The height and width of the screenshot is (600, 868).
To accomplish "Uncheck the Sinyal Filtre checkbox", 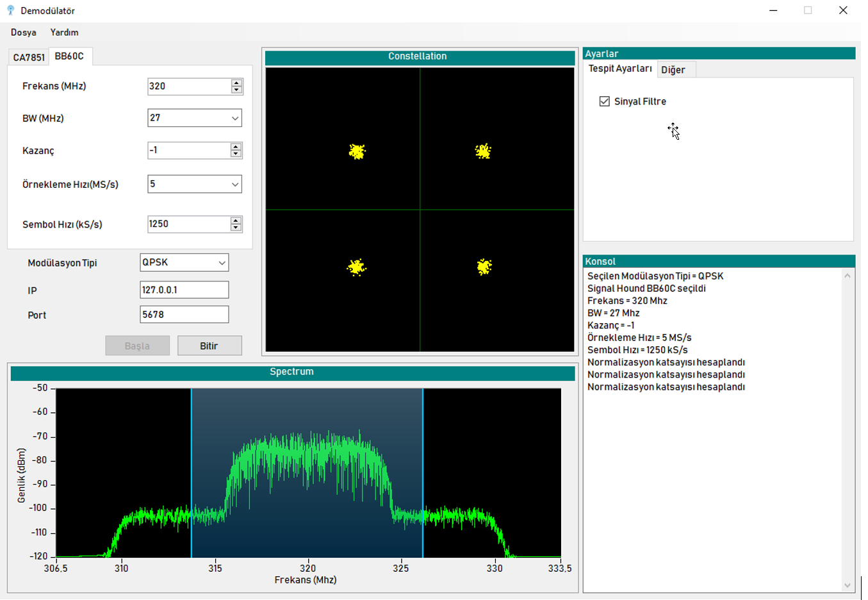I will 604,101.
